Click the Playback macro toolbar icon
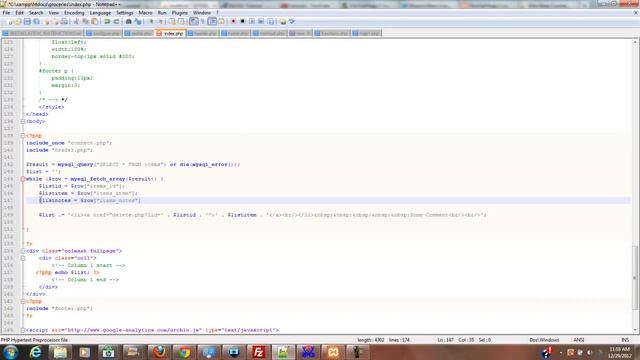This screenshot has height=360, width=640. pyautogui.click(x=252, y=21)
